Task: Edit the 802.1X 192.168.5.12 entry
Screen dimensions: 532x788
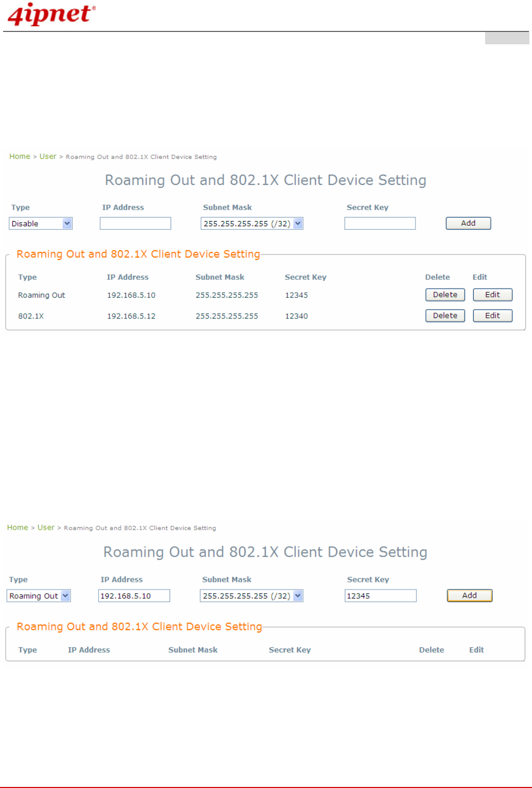Action: [x=493, y=315]
